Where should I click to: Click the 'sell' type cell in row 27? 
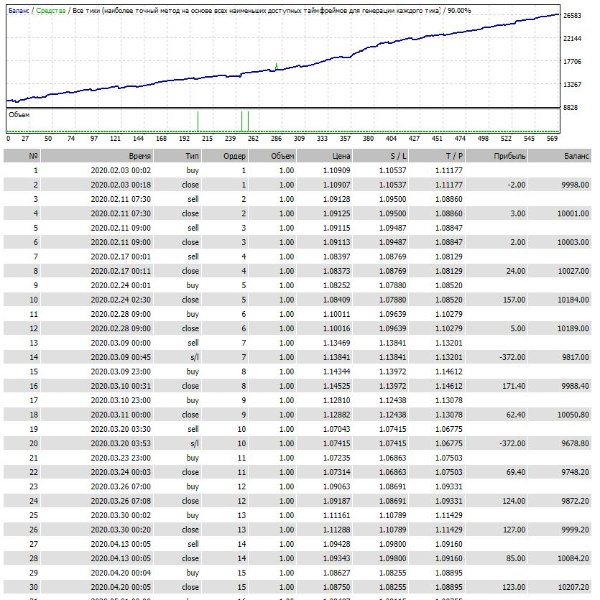click(x=193, y=544)
